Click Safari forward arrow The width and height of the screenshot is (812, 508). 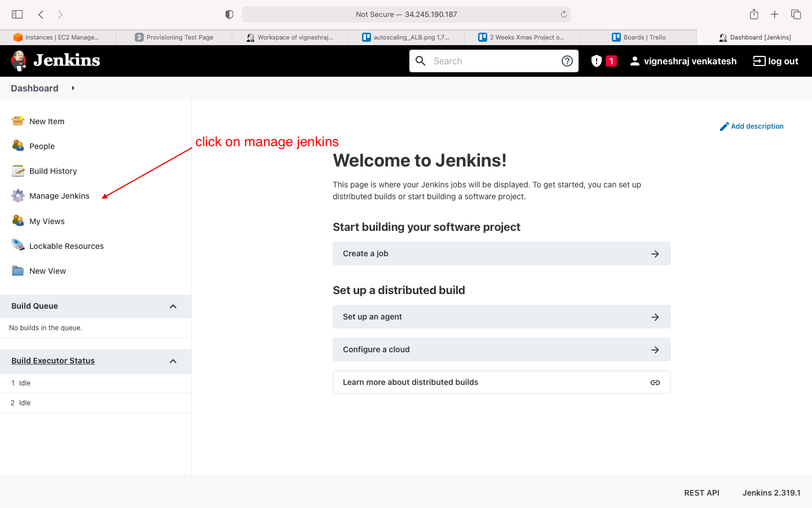tap(60, 14)
